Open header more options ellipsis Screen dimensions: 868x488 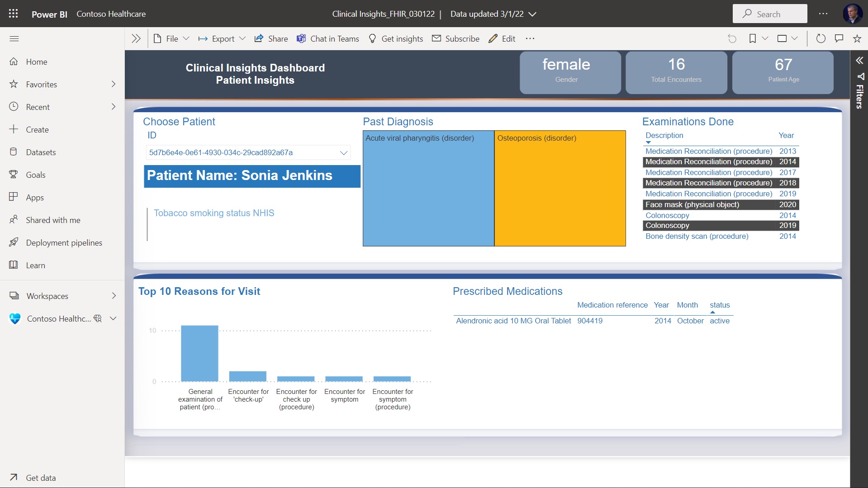[823, 14]
